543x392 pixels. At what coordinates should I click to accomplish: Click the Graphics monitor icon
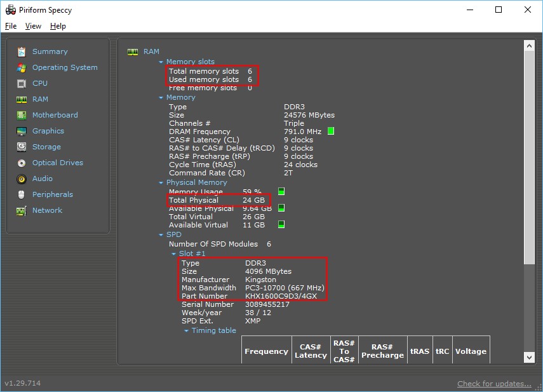coord(22,132)
